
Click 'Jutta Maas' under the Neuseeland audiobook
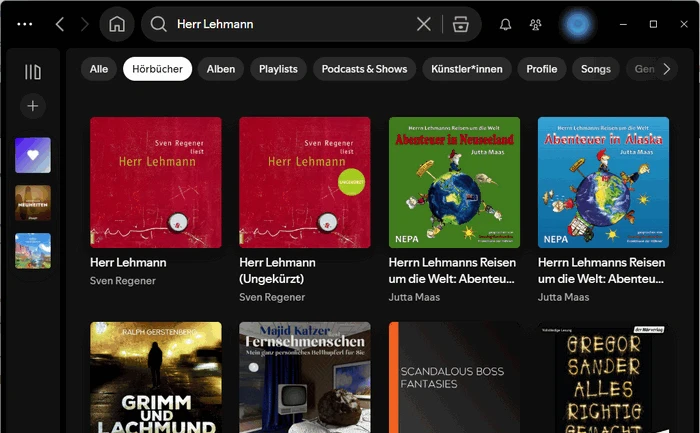(414, 297)
